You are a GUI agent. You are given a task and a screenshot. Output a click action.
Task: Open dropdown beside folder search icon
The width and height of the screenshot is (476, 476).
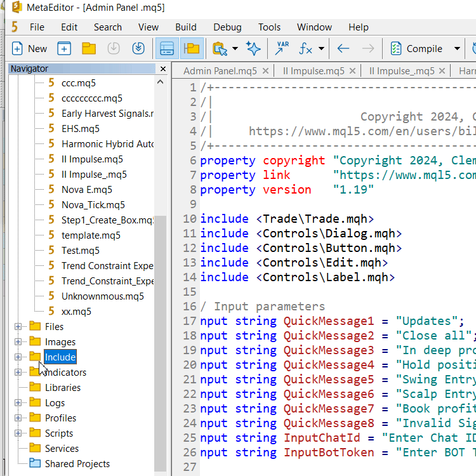235,49
